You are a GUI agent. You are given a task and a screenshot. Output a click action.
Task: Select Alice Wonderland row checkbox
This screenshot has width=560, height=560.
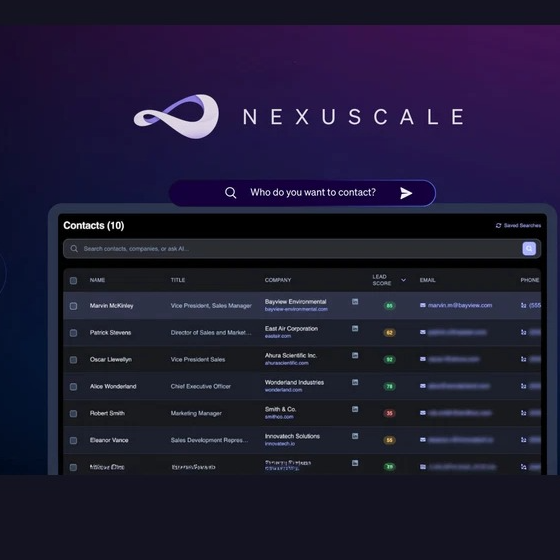[x=73, y=387]
